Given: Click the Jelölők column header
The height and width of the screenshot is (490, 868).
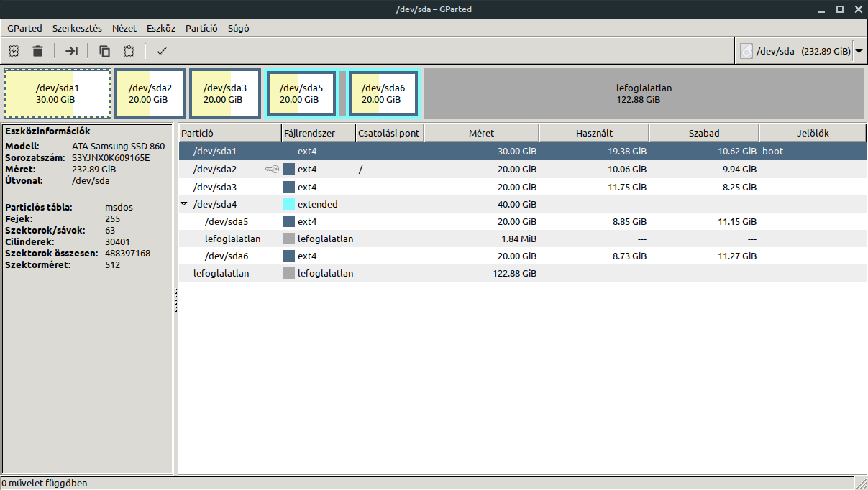Looking at the screenshot, I should 813,133.
